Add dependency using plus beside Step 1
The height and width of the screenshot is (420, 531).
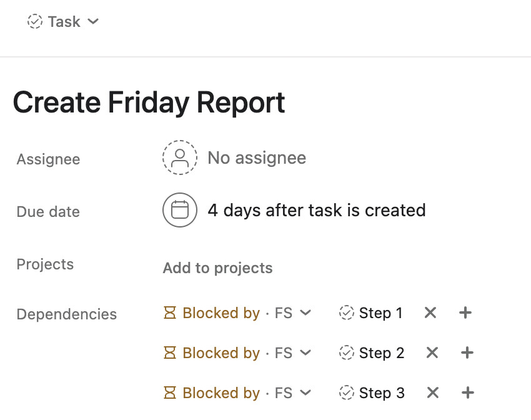pyautogui.click(x=465, y=312)
